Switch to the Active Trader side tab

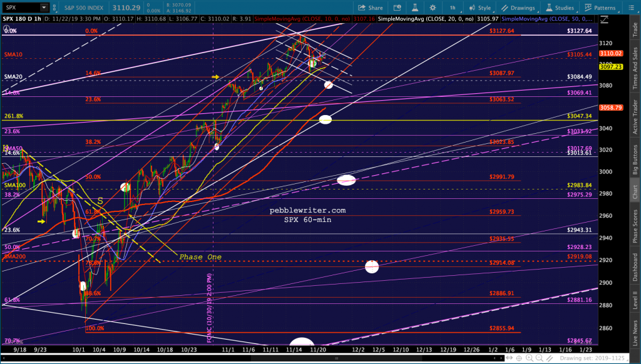point(635,117)
